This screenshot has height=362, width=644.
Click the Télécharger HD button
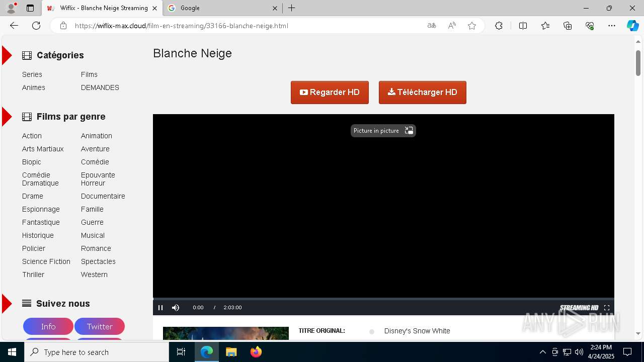pyautogui.click(x=423, y=93)
